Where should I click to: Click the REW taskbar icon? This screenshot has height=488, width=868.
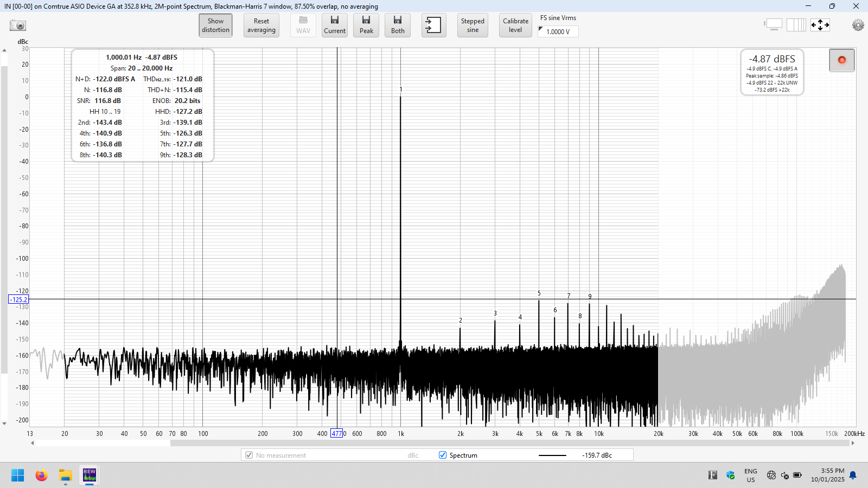(x=90, y=475)
